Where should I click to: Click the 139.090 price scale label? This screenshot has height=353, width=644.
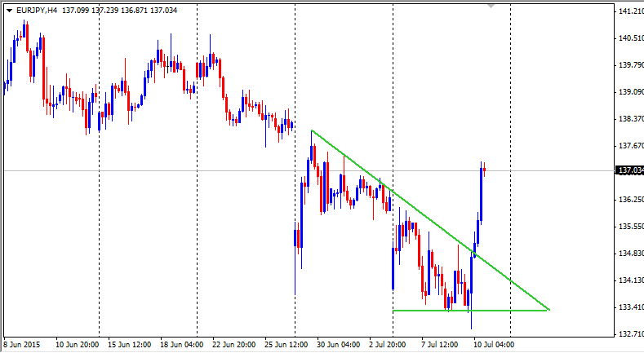pos(631,92)
